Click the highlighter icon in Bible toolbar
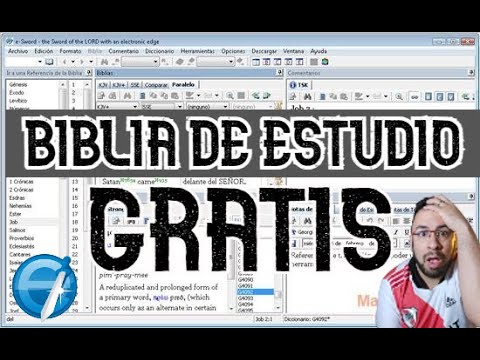 [190, 96]
